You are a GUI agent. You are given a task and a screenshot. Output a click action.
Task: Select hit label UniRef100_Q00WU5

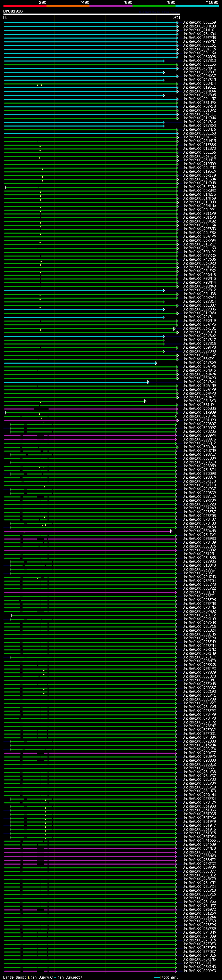[199, 408]
